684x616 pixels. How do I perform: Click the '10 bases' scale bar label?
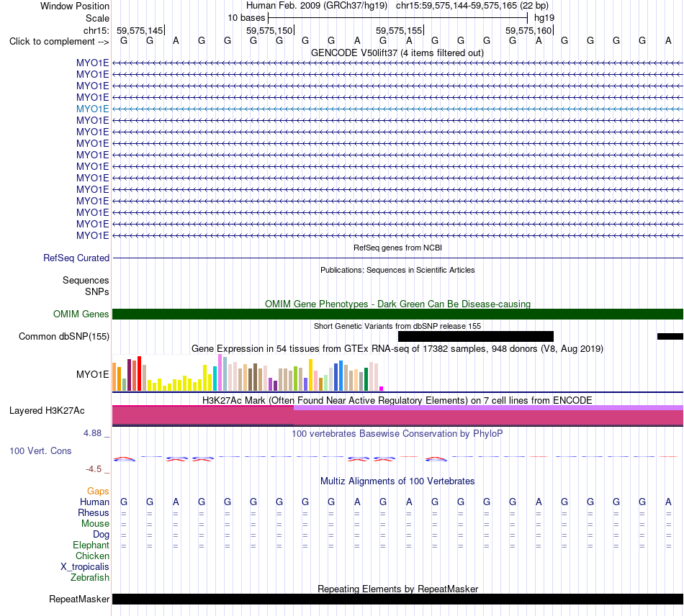point(246,18)
